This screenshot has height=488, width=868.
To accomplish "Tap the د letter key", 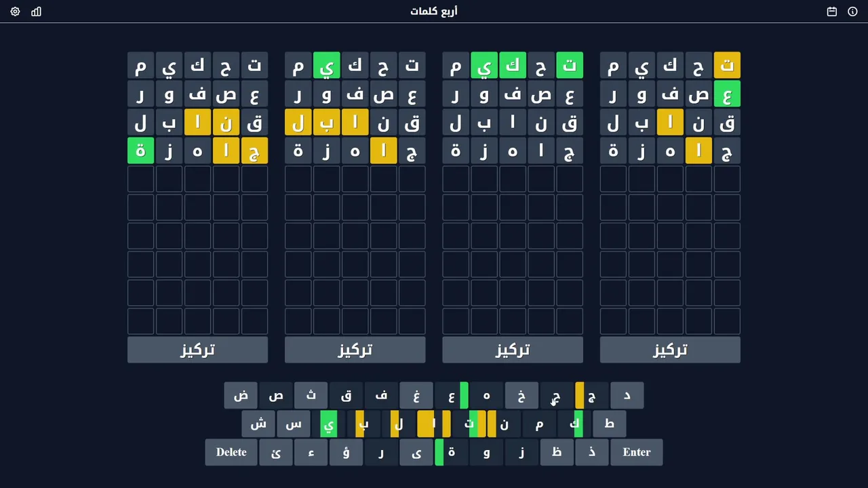I will pos(627,395).
